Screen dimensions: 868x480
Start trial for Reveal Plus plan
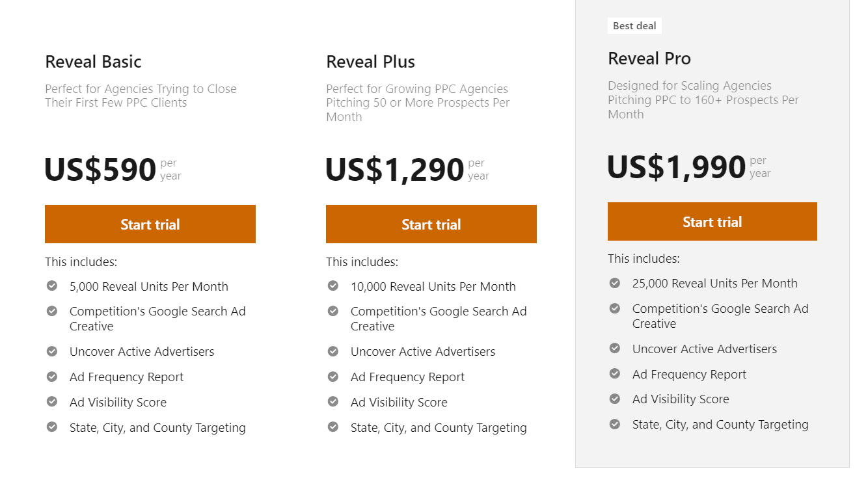pos(431,224)
